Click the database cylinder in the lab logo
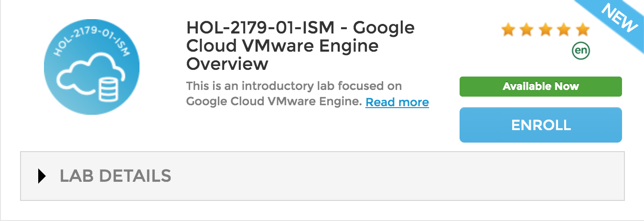This screenshot has height=221, width=644. coord(107,90)
